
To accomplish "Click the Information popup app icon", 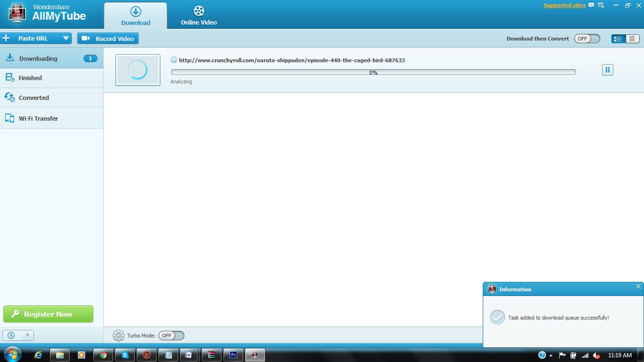I will tap(492, 289).
